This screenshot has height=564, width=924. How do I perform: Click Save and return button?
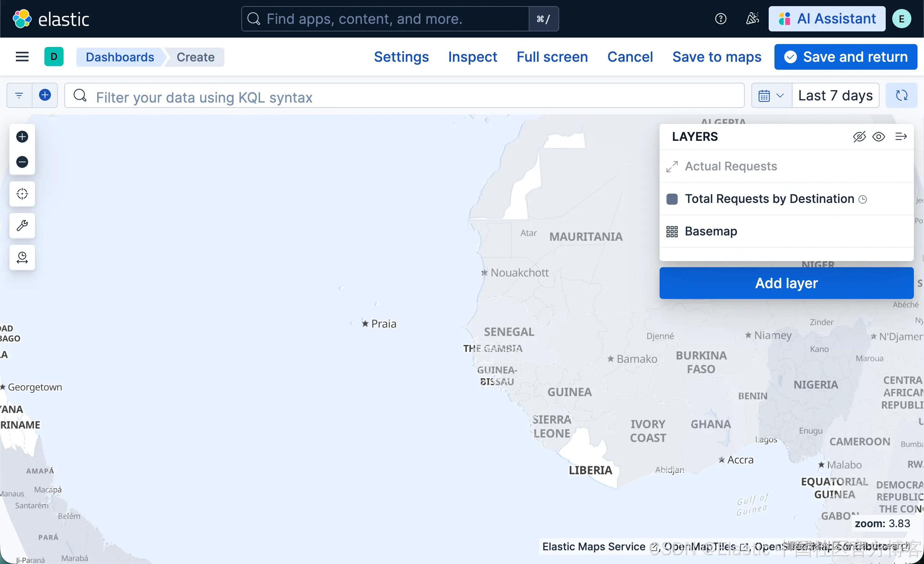(846, 57)
